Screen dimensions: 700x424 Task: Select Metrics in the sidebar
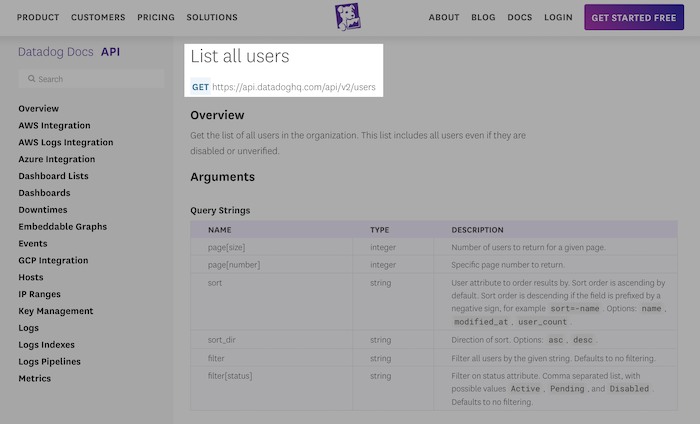(34, 379)
